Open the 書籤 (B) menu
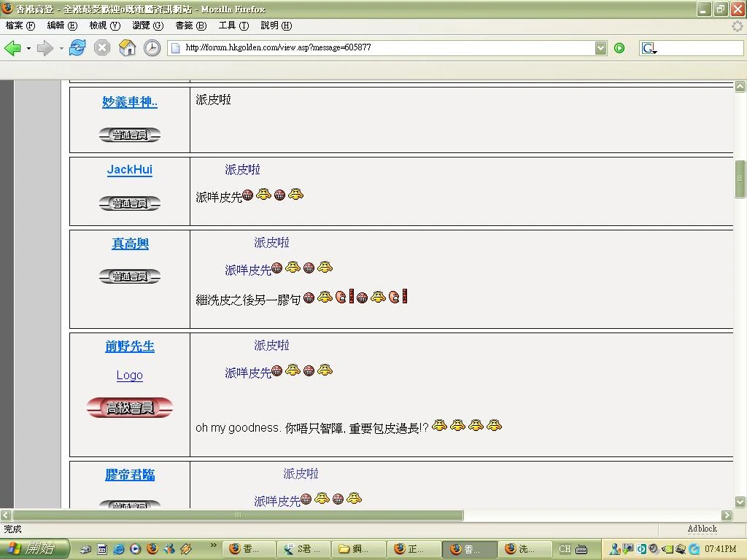 (190, 26)
